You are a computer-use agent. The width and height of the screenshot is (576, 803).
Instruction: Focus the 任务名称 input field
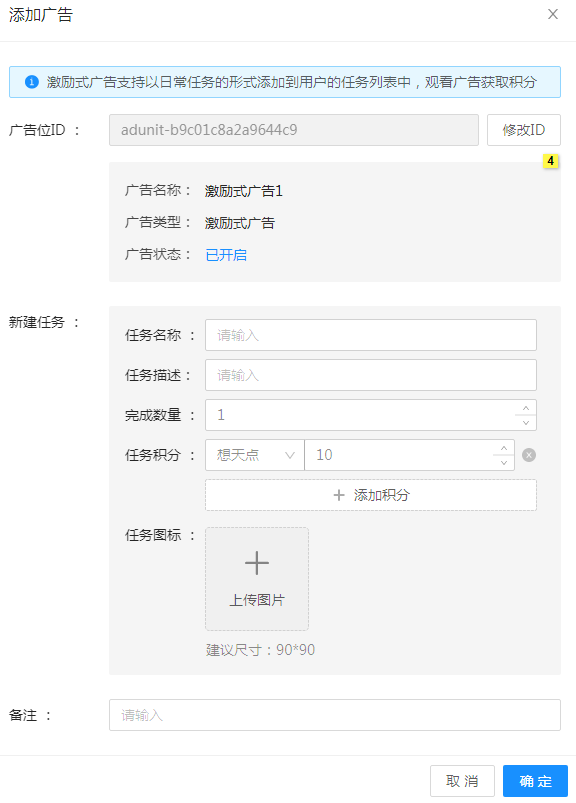371,335
